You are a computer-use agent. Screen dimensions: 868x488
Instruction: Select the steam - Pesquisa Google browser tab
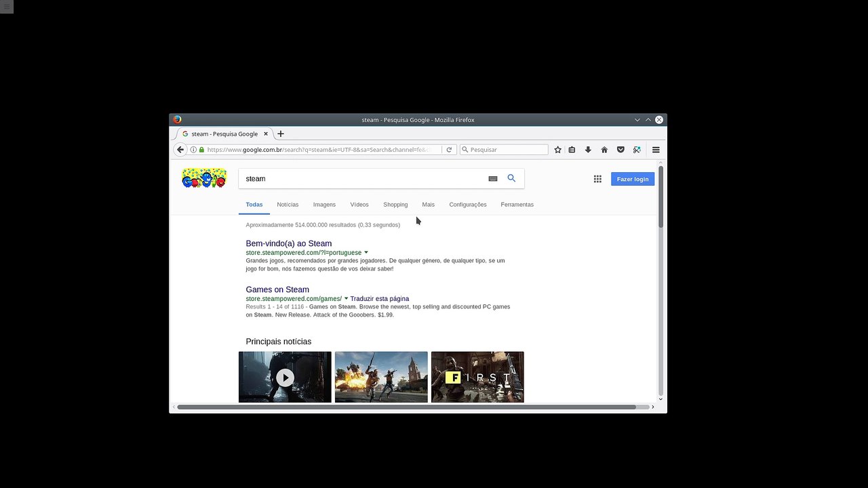pyautogui.click(x=224, y=134)
